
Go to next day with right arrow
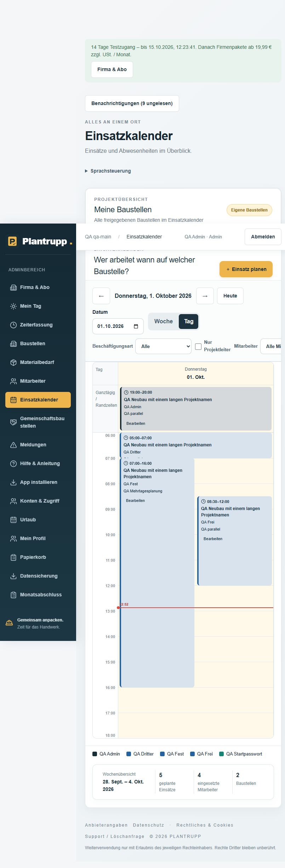click(205, 296)
